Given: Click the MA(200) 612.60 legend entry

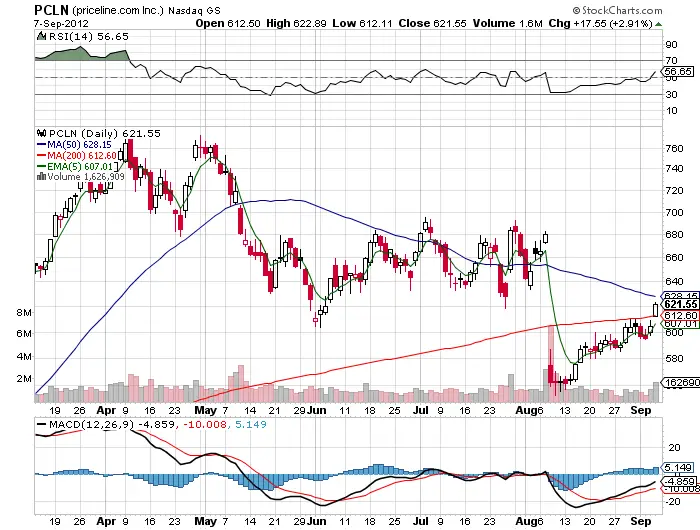Looking at the screenshot, I should [82, 155].
